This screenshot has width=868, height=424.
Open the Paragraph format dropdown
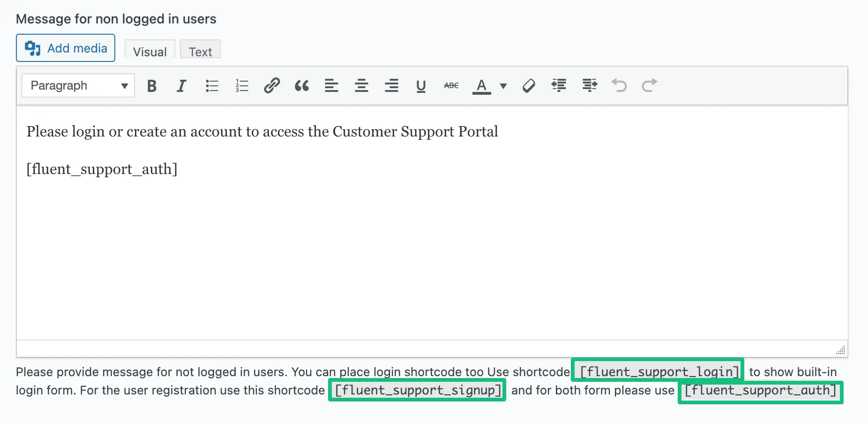pyautogui.click(x=78, y=86)
